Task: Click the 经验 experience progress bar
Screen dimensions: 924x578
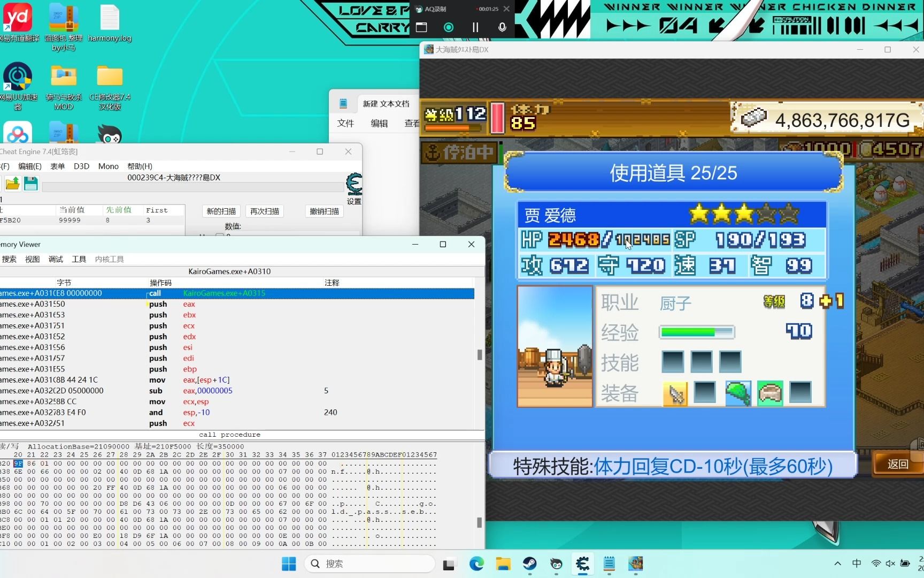Action: [697, 332]
